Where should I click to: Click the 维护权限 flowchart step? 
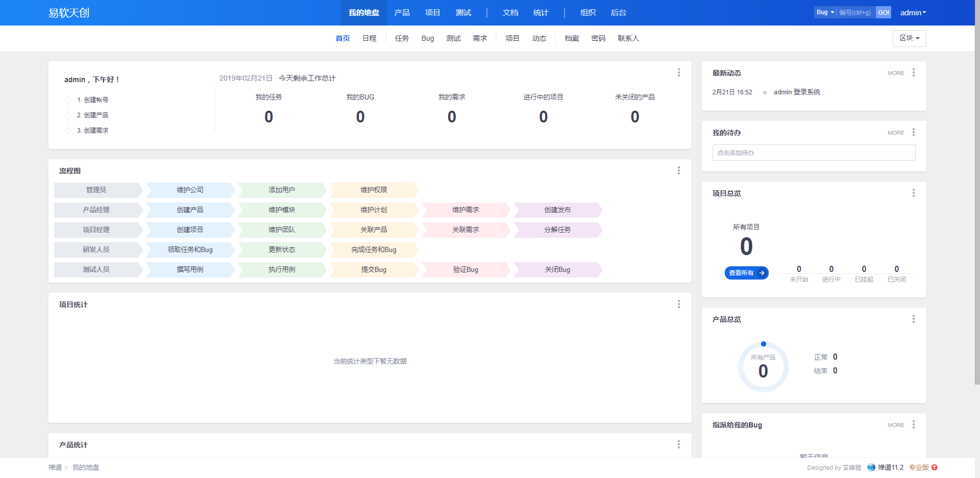coord(374,190)
